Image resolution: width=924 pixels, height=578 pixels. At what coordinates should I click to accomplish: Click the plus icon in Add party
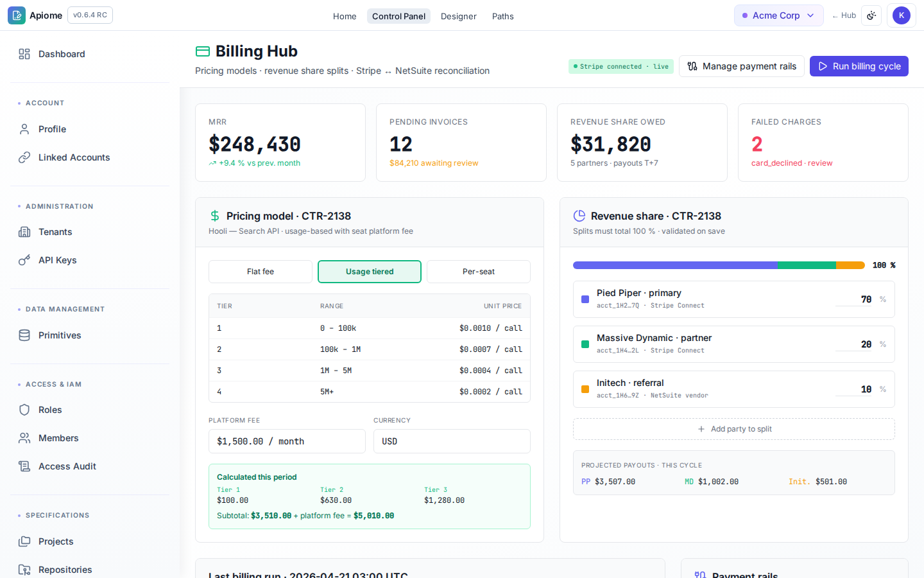[701, 429]
